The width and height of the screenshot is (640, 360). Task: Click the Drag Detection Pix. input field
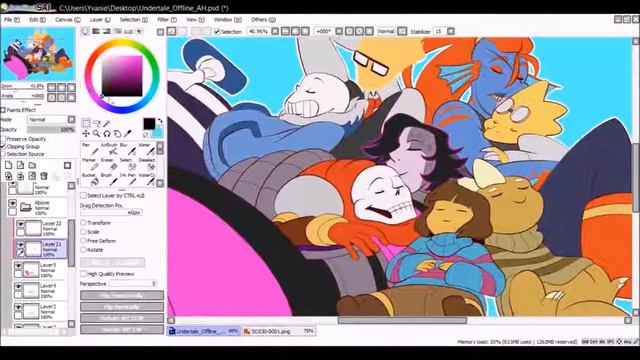point(111,213)
